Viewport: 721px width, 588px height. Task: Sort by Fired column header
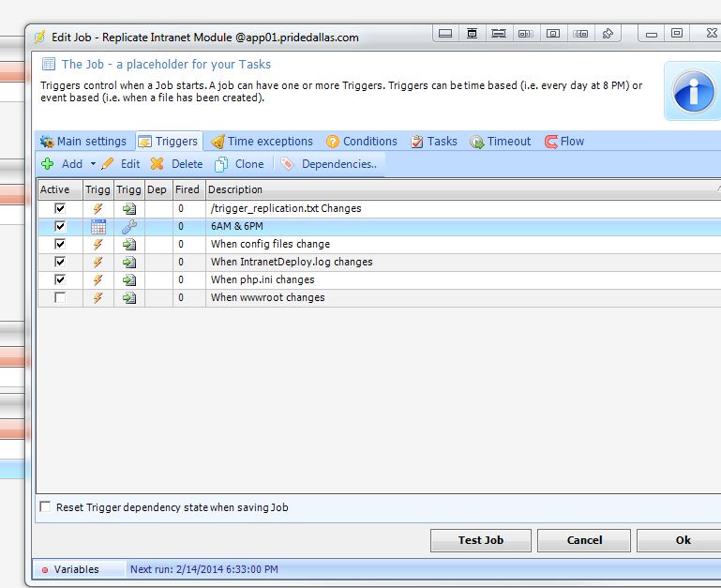tap(188, 189)
